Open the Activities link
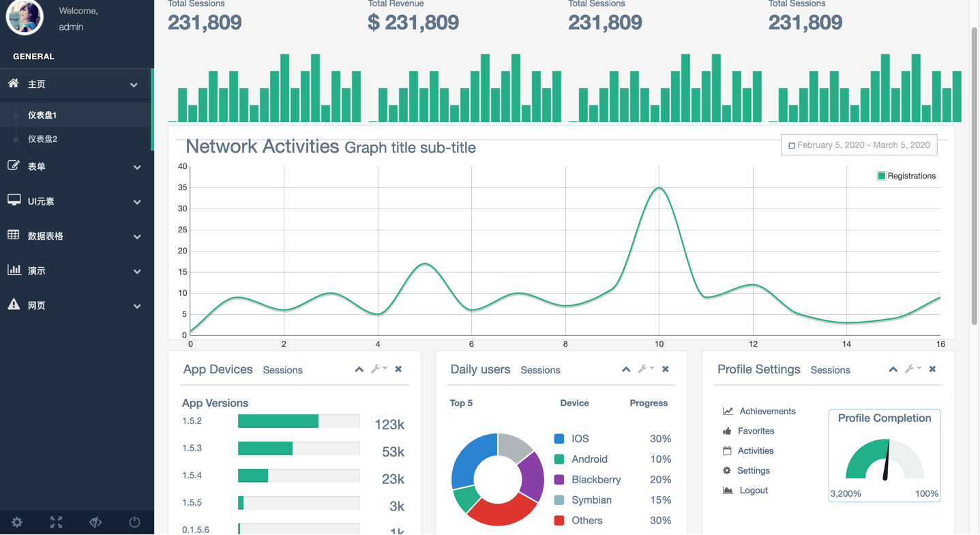Viewport: 980px width, 535px height. [755, 451]
